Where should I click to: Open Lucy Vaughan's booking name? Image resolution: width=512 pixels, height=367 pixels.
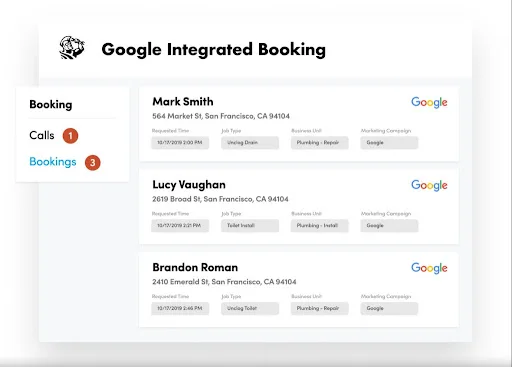[x=189, y=185]
